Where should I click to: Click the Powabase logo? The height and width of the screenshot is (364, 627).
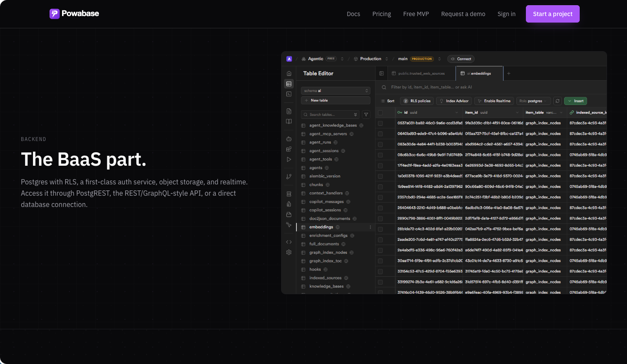[74, 13]
